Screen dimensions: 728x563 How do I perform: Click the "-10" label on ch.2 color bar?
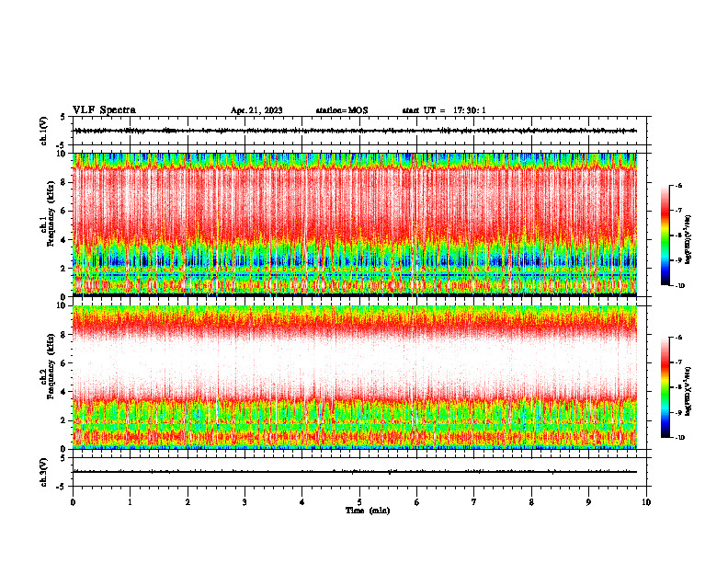[x=680, y=438]
